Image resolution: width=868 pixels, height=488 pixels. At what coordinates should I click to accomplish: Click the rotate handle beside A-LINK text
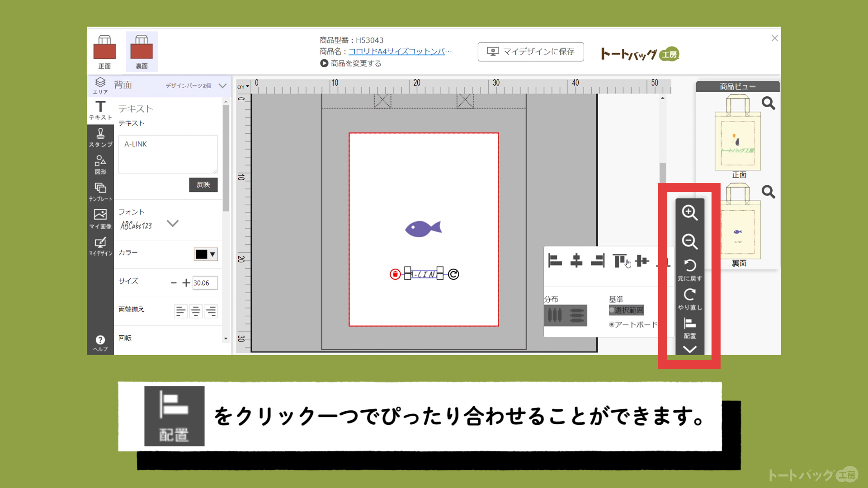click(x=453, y=274)
